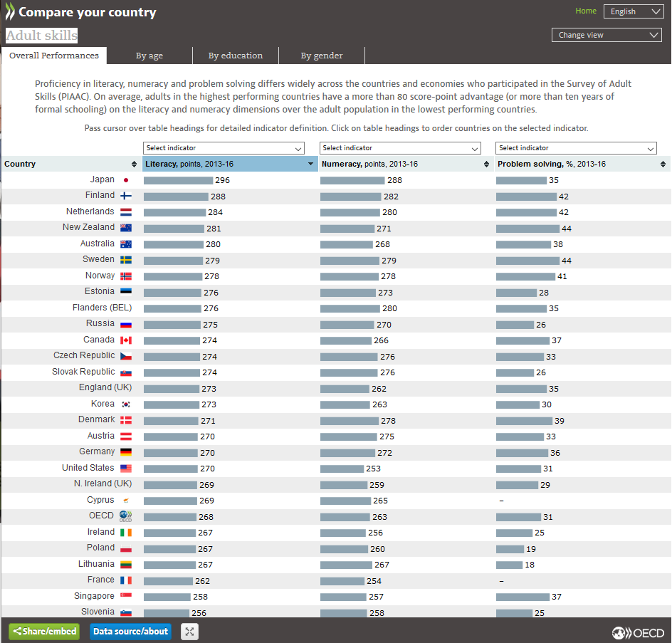Screen dimensions: 672x643
Task: Click the Canada flag icon
Action: (x=126, y=340)
